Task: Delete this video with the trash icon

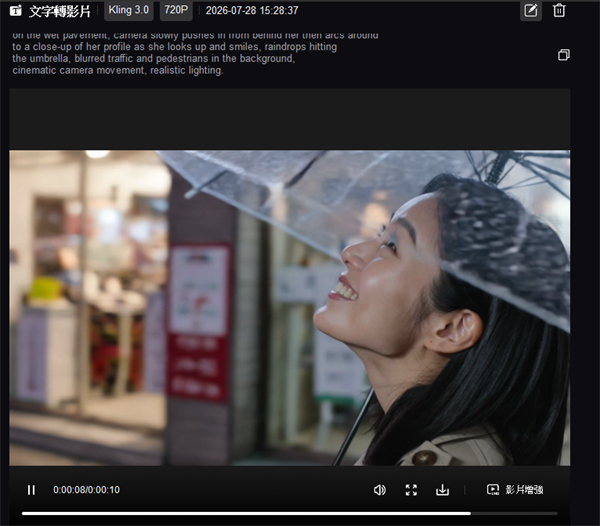Action: point(559,10)
